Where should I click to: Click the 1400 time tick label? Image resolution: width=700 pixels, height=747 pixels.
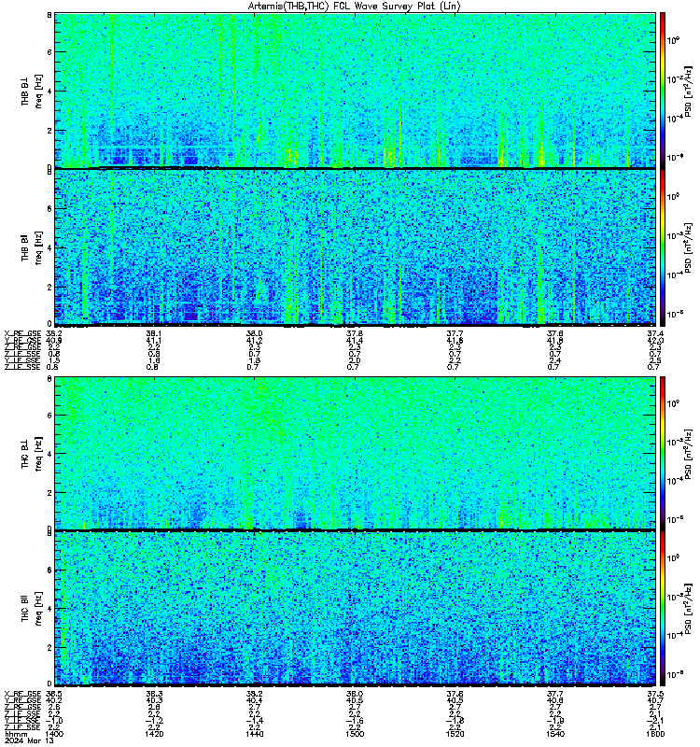(x=54, y=734)
